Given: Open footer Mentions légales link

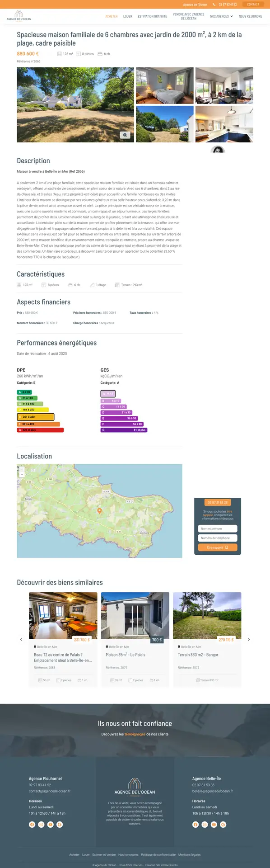Looking at the screenshot, I should [189, 855].
